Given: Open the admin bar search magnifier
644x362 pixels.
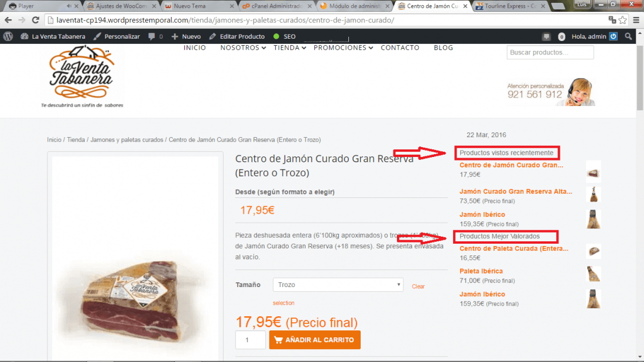Looking at the screenshot, I should [628, 36].
